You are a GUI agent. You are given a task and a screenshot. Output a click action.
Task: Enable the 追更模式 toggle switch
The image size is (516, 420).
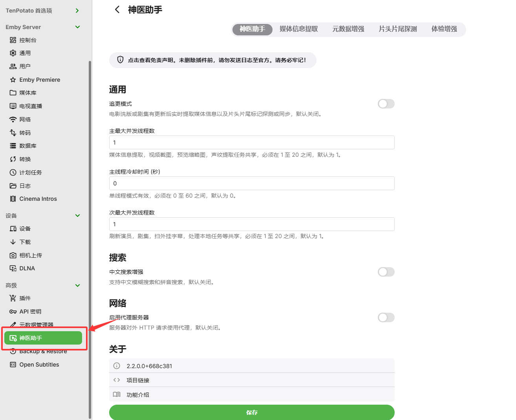click(x=386, y=104)
